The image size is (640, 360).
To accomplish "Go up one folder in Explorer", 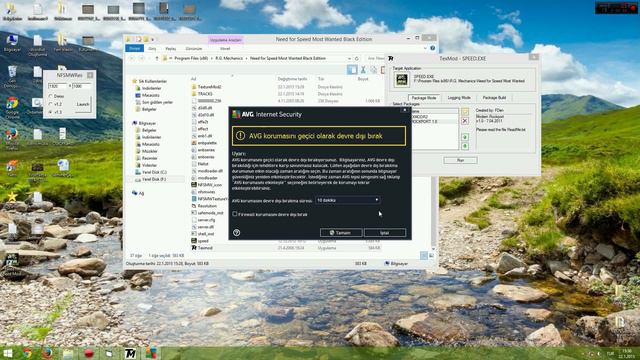I will [x=157, y=58].
